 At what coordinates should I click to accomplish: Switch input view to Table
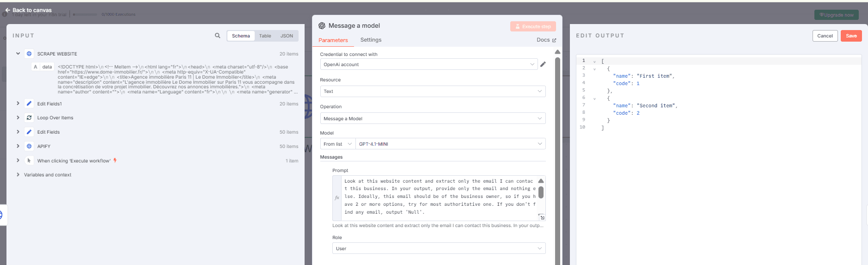pyautogui.click(x=265, y=36)
